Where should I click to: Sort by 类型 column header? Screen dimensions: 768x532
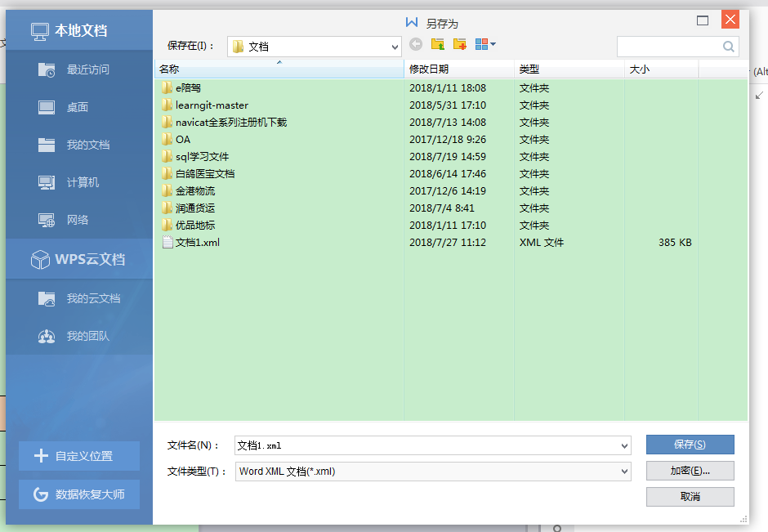pos(569,69)
